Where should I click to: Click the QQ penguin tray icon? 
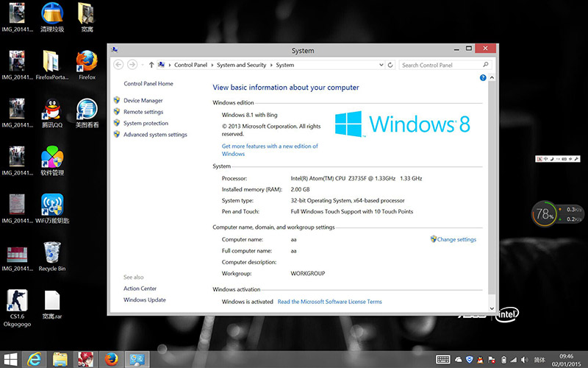[480, 360]
